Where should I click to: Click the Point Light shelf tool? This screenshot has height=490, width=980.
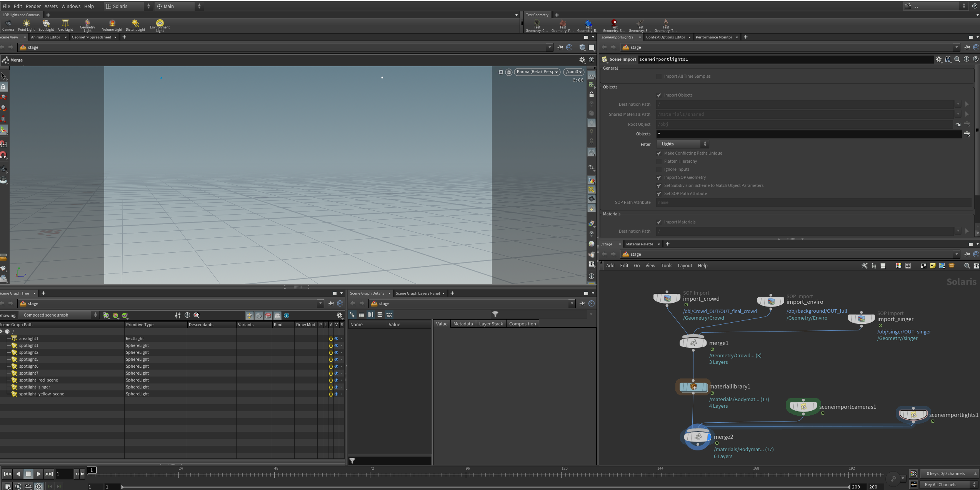click(x=26, y=25)
